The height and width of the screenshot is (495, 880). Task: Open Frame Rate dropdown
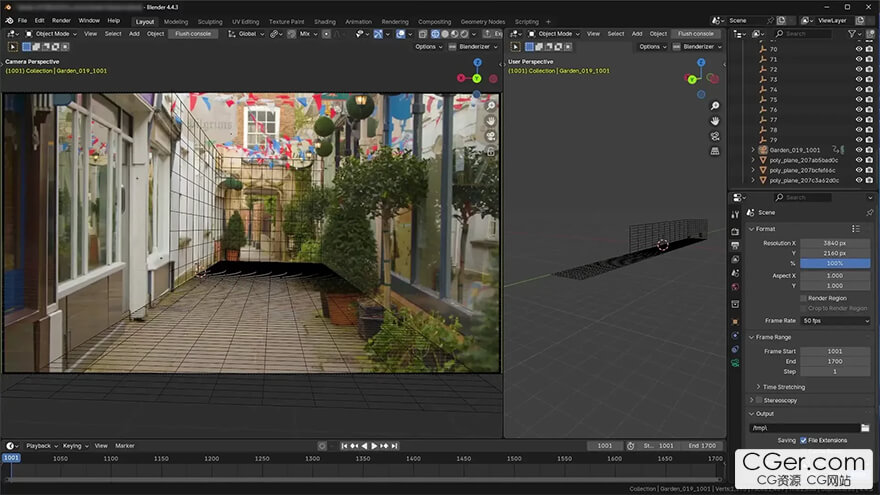[x=836, y=321]
